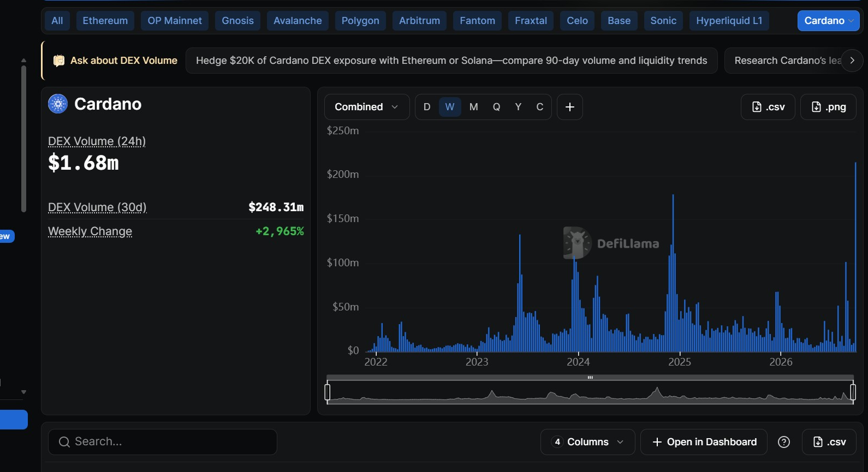Click the DEX Volume (24h) label
This screenshot has width=868, height=472.
point(97,141)
